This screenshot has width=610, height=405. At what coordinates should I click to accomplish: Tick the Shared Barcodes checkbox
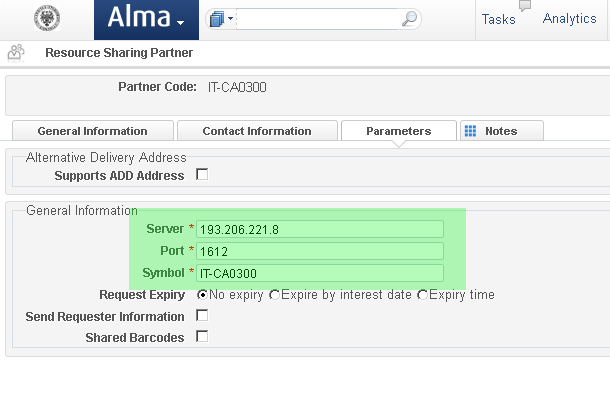pyautogui.click(x=202, y=336)
